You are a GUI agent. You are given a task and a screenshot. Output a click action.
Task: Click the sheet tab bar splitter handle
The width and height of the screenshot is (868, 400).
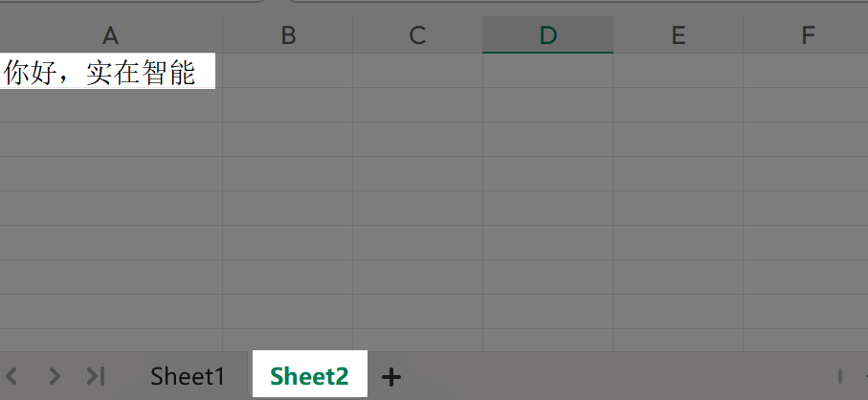(840, 376)
